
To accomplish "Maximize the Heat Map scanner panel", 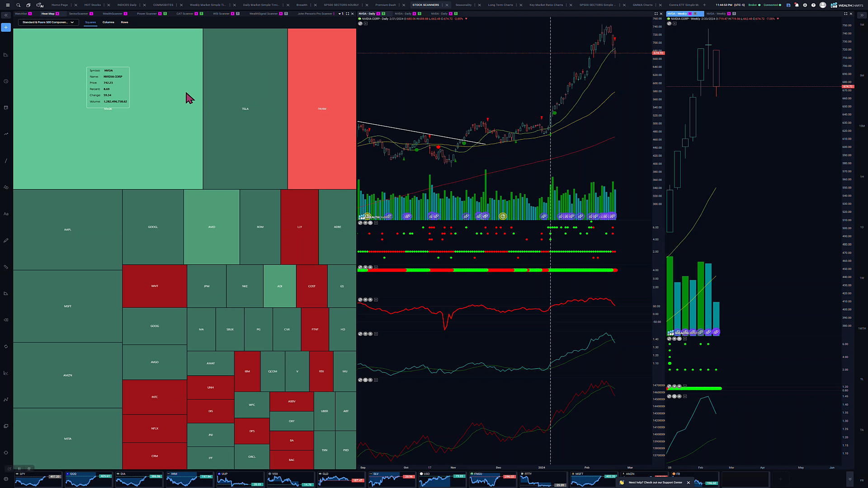I will pos(347,14).
